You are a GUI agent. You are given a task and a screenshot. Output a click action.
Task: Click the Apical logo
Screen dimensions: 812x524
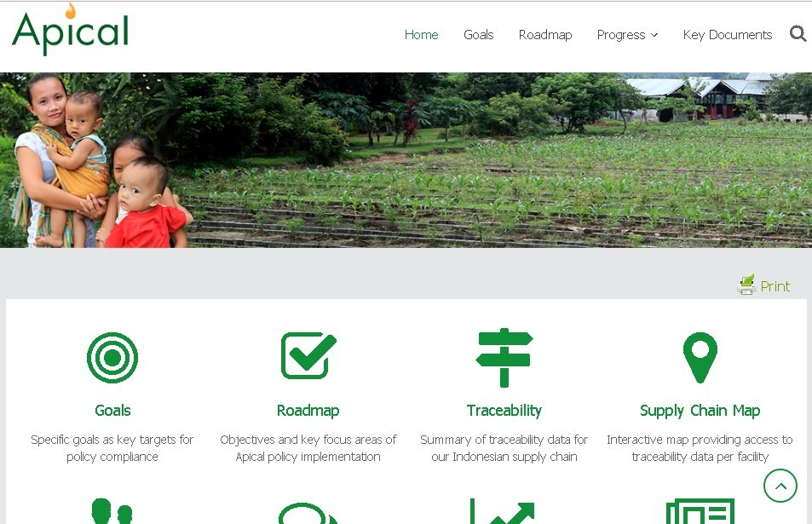tap(70, 30)
